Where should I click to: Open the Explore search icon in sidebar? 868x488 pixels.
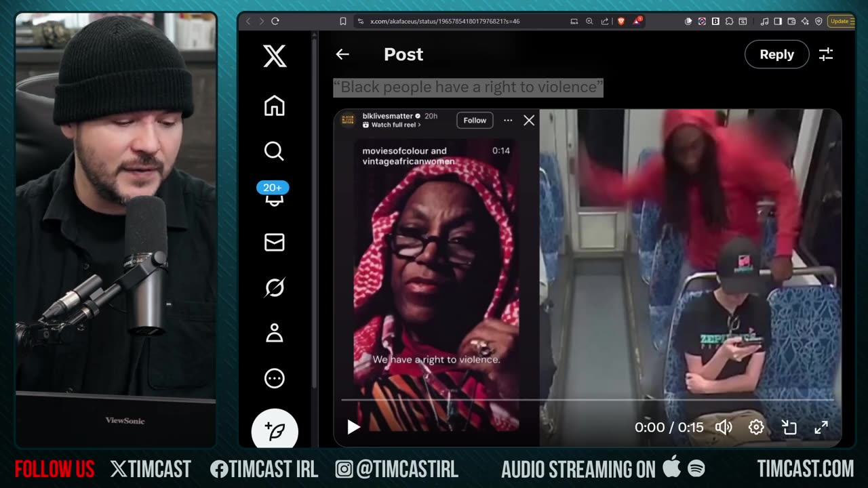pos(274,151)
